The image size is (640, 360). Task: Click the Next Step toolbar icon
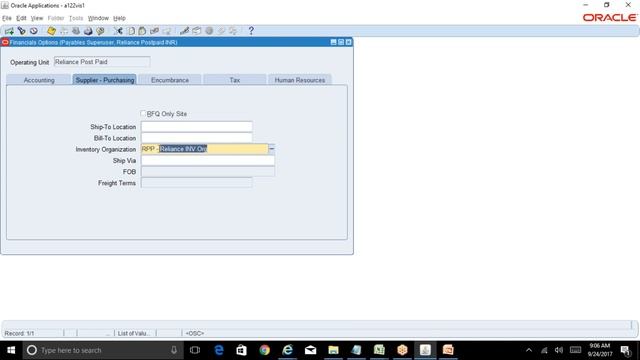coord(64,31)
